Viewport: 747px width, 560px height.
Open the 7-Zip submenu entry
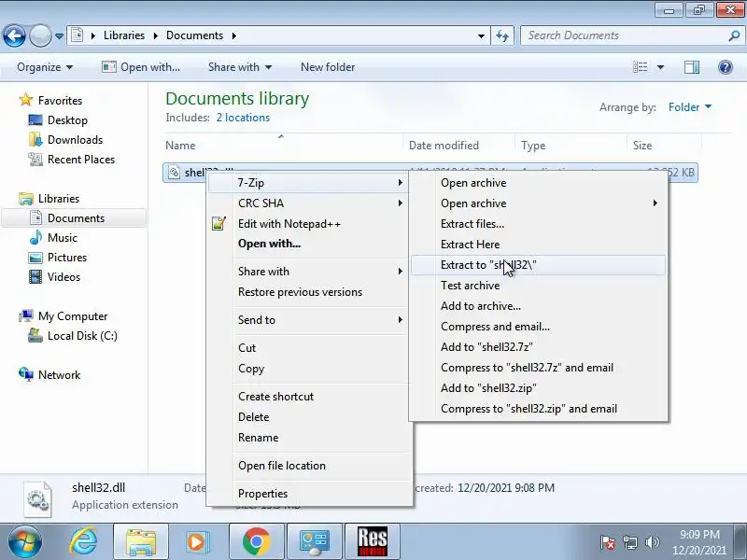tap(308, 182)
